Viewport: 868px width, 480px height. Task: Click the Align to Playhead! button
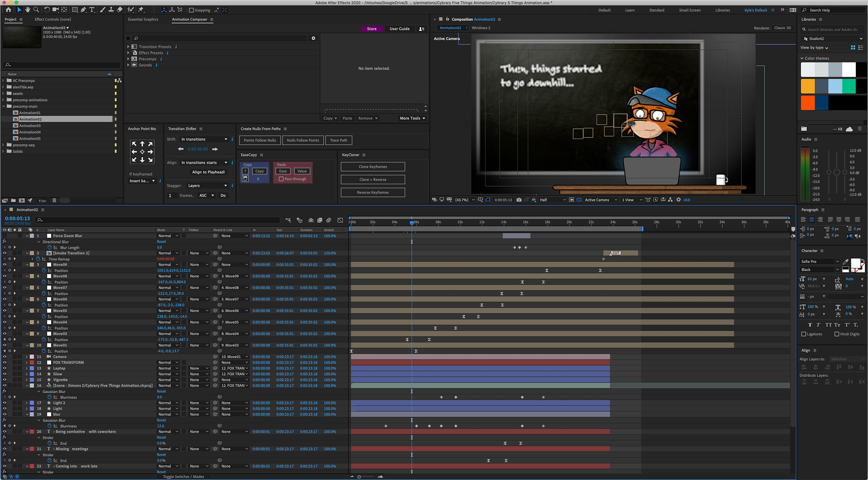pos(208,172)
